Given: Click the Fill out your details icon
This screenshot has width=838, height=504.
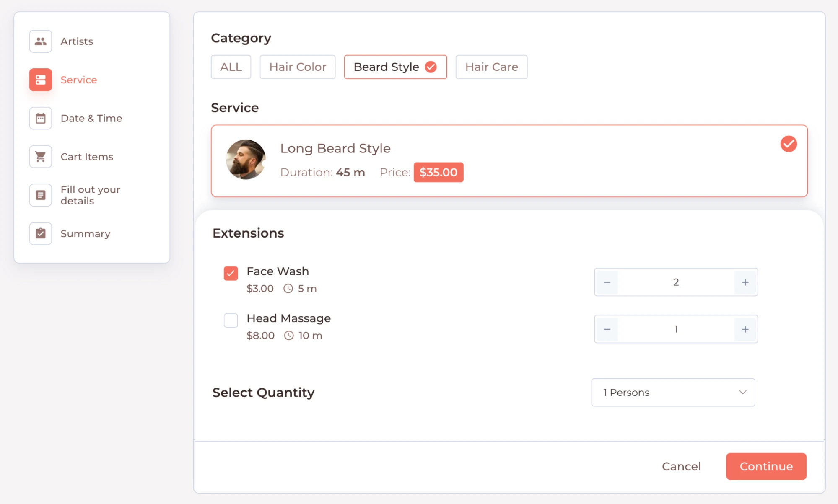Looking at the screenshot, I should pos(40,195).
